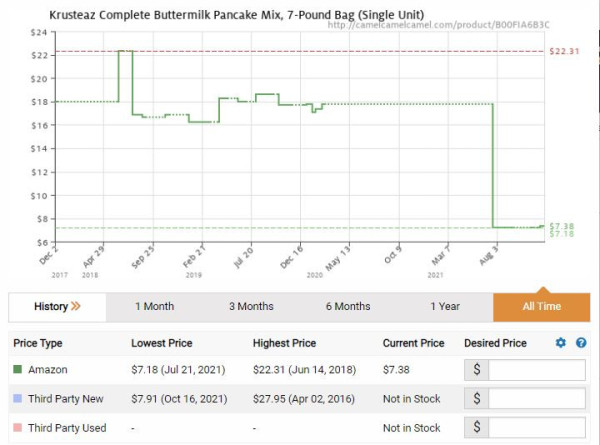Click the green Amazon price type swatch

[x=18, y=369]
